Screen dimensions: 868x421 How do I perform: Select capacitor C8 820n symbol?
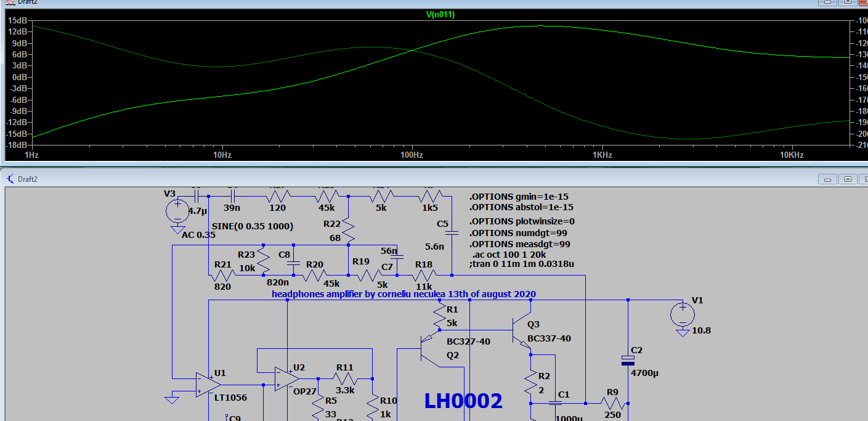coord(293,263)
